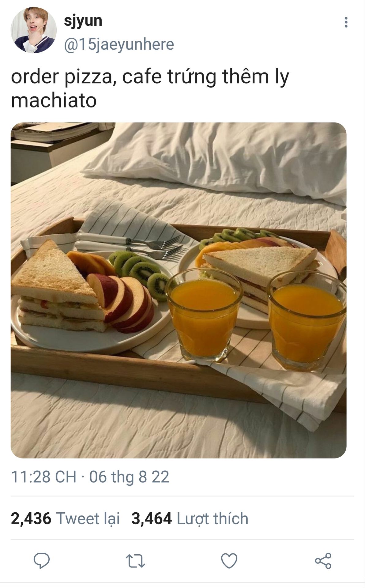365x588 pixels.
Task: View the 2,436 Tweet lại list
Action: [x=65, y=518]
